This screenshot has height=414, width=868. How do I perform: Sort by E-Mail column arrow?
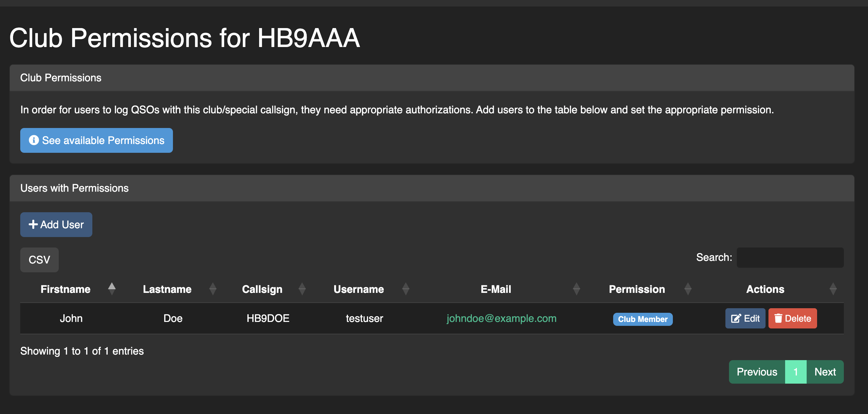coord(577,289)
